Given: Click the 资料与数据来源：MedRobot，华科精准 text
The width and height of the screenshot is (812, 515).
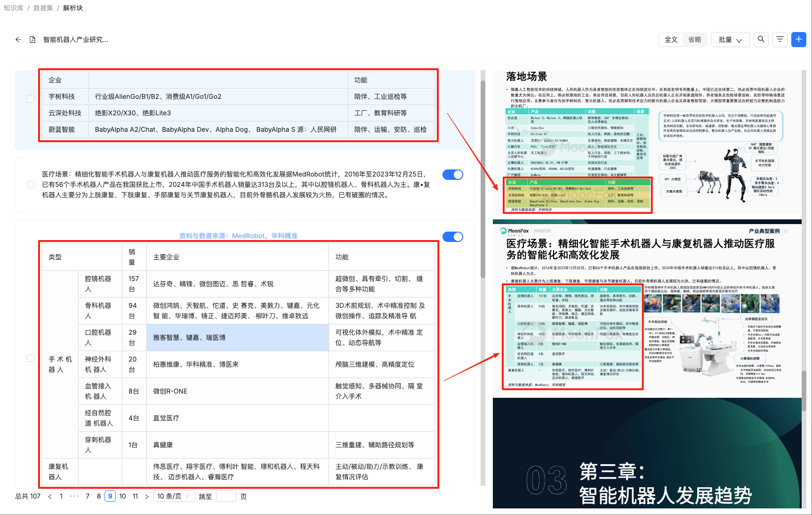Looking at the screenshot, I should (238, 236).
